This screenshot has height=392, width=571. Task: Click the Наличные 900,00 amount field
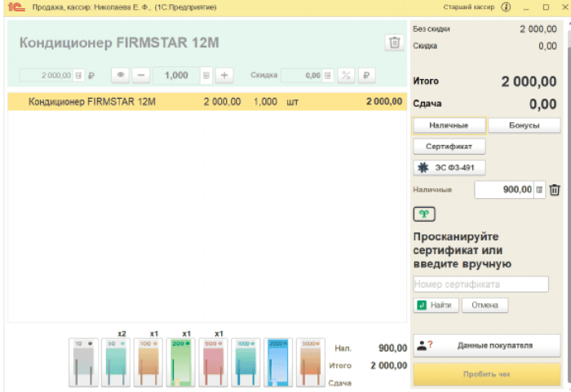click(504, 190)
